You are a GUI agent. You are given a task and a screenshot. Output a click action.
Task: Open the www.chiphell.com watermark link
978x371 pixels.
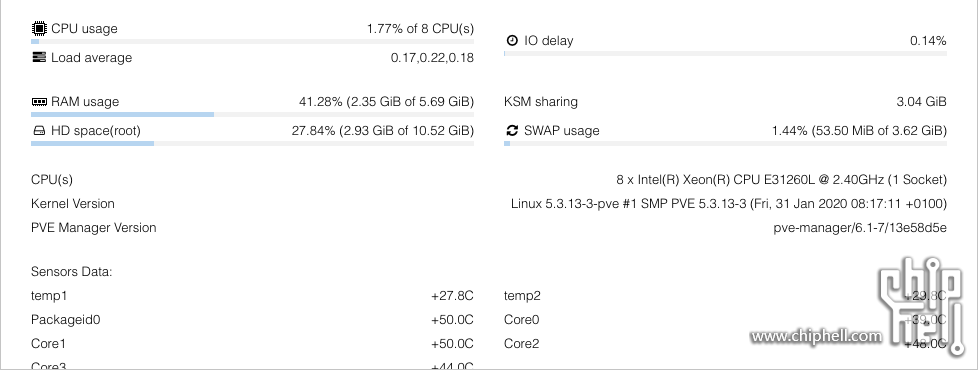pos(816,336)
